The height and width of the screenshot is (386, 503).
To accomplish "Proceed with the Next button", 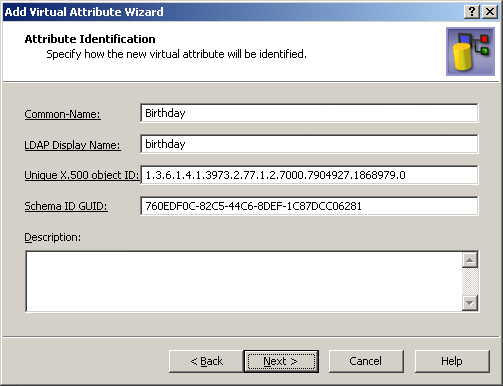I will pos(281,361).
